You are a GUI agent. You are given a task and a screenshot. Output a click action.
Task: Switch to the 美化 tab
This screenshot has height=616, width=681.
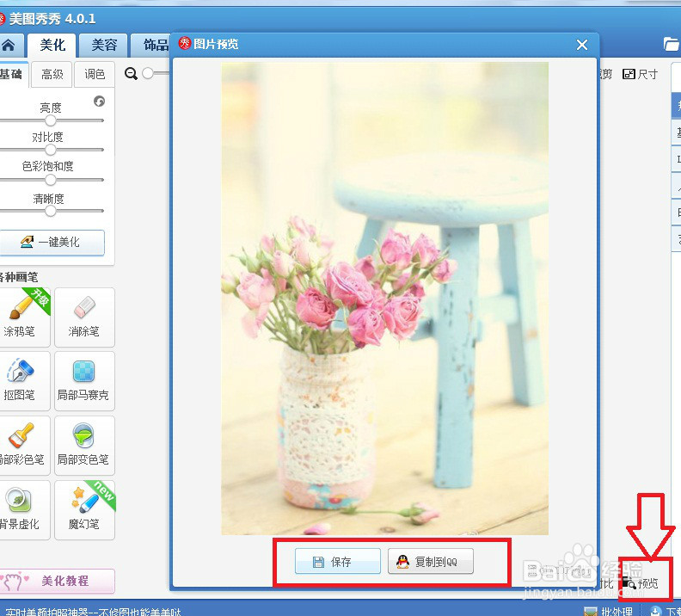click(52, 46)
